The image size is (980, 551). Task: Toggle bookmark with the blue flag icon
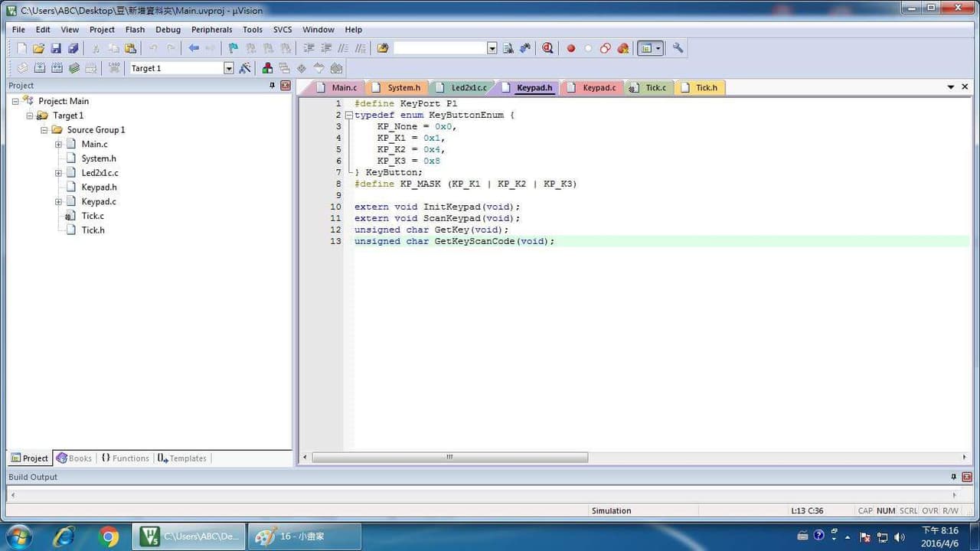(234, 48)
